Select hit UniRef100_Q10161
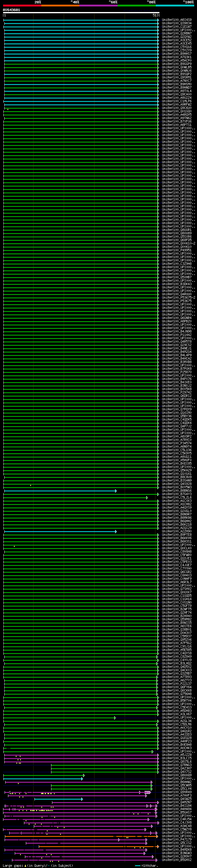 (x=176, y=474)
